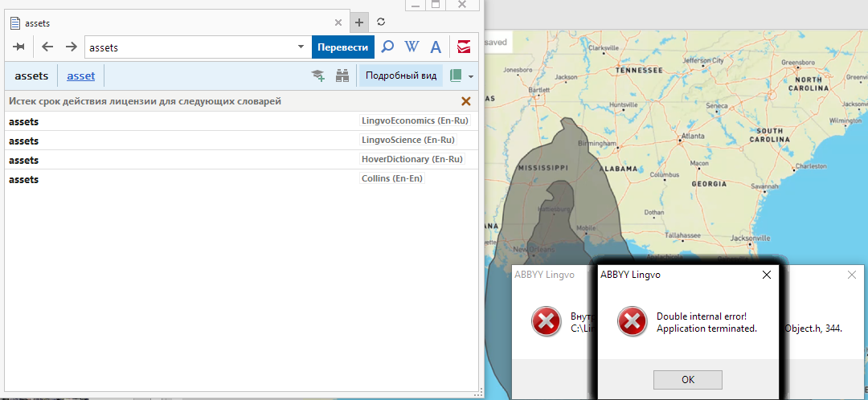868x400 pixels.
Task: Click Birmingham on the map
Action: 596,143
